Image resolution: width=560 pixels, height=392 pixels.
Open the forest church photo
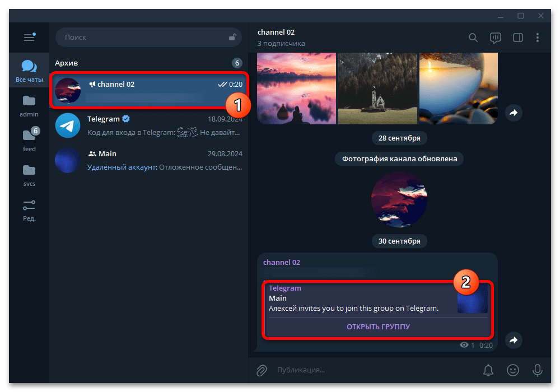[377, 88]
